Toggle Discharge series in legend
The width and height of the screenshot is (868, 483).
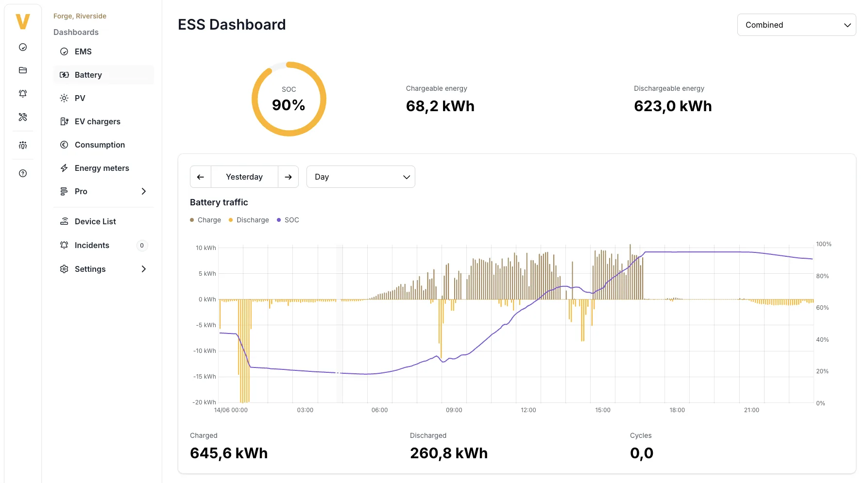pos(249,220)
